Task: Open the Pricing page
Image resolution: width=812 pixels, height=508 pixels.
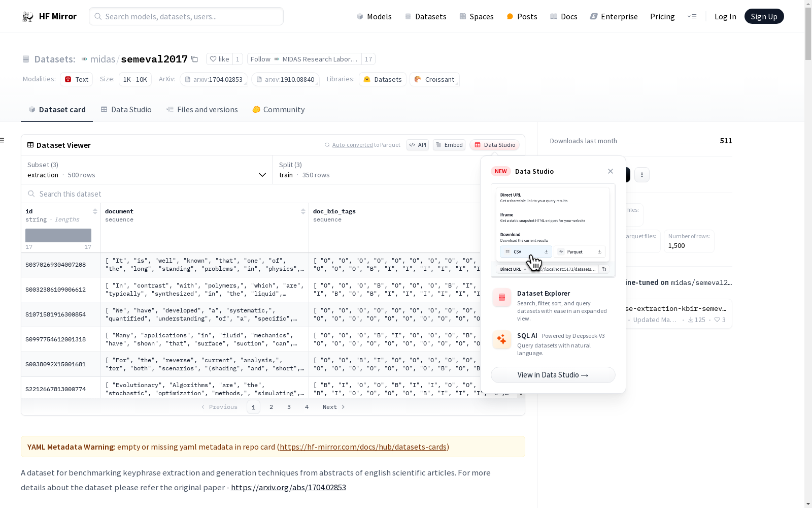Action: click(x=662, y=16)
